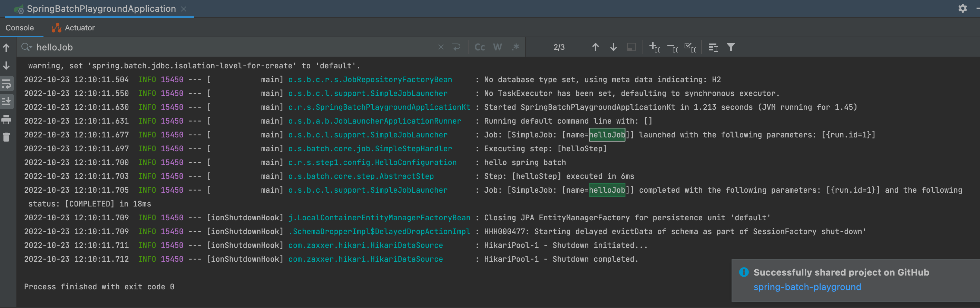Click j.LocalContainerEntityManagerFactoryBean logger name
The image size is (980, 308).
(379, 218)
